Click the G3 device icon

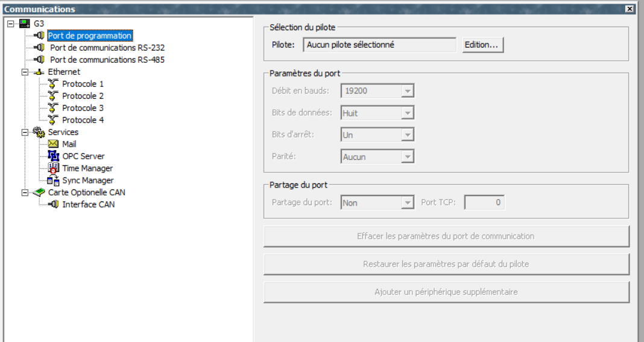(25, 24)
